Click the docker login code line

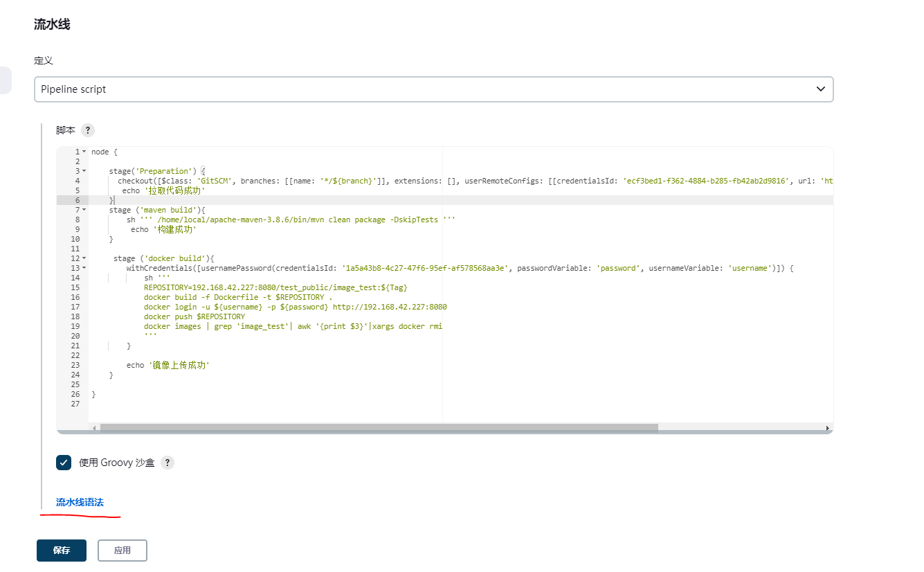click(296, 307)
